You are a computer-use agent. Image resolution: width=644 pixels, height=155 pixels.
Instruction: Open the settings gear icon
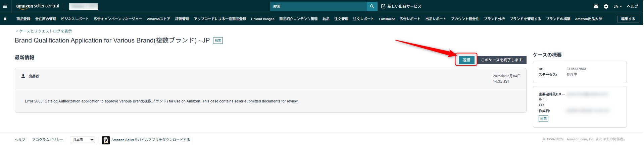pos(606,6)
